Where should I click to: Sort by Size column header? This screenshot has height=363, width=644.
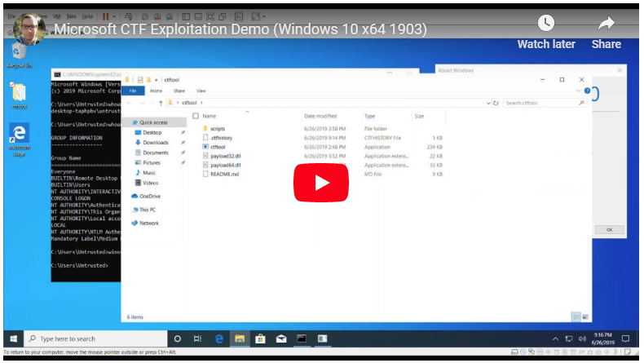tap(419, 117)
